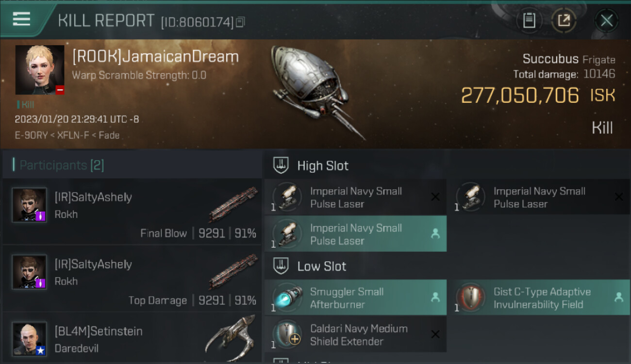
Task: Open the highlighted Imperial Navy Small Pulse Laser
Action: [355, 233]
